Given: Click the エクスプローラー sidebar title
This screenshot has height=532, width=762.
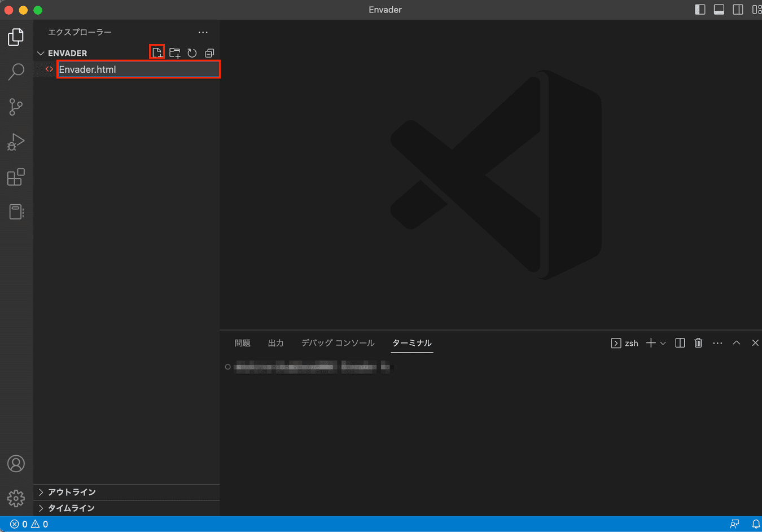Looking at the screenshot, I should pyautogui.click(x=80, y=32).
